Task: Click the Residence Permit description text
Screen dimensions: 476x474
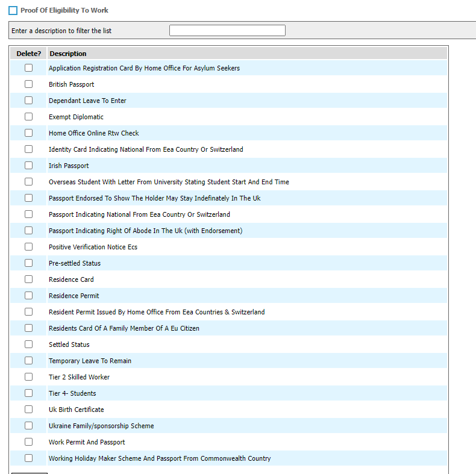Action: [74, 296]
